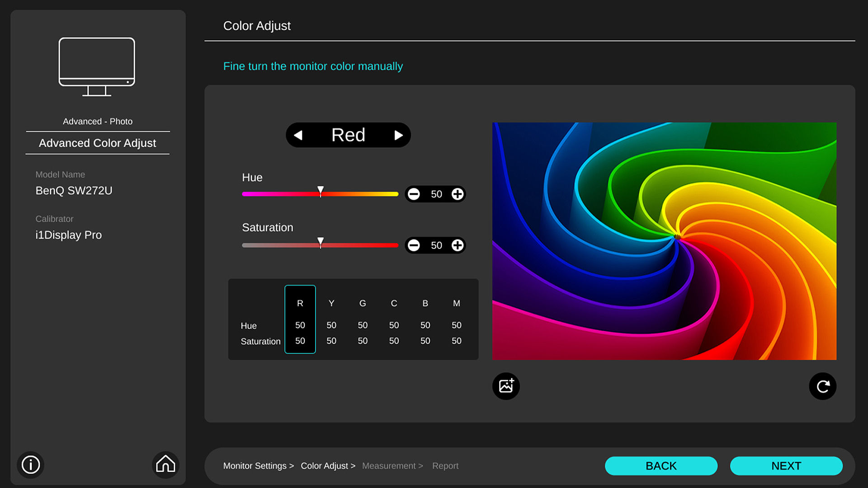Click the right arrow to switch from Red
Viewport: 868px width, 488px height.
[398, 135]
